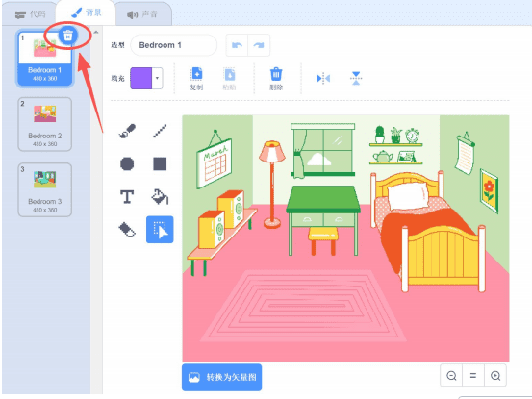Zoom in on the canvas

point(495,376)
